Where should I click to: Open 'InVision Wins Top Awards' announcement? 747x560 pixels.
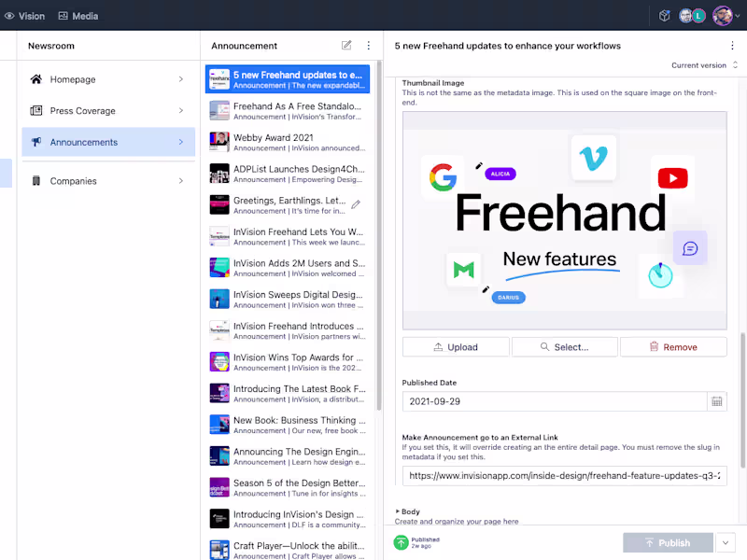[288, 362]
